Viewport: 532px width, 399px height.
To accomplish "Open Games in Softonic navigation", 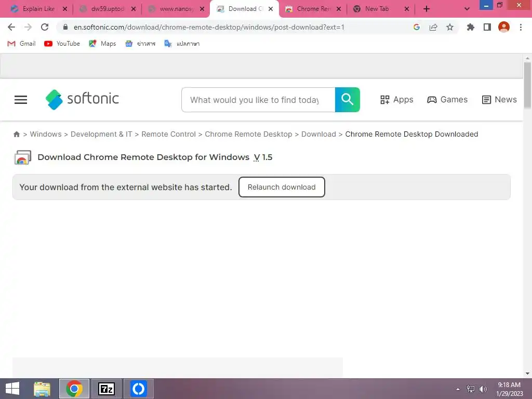I will (x=447, y=99).
